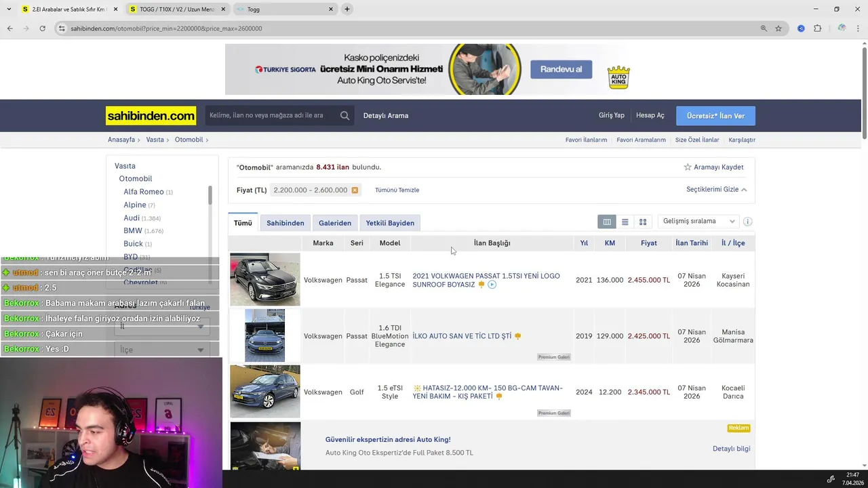868x488 pixels.
Task: Click the Tümünü Temizle link
Action: (397, 190)
